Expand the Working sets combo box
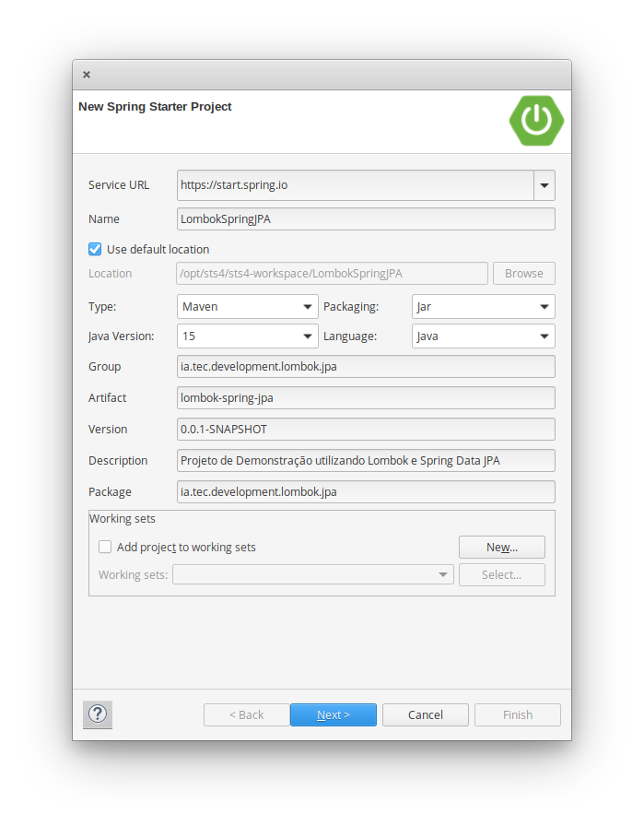This screenshot has width=644, height=826. coord(443,574)
